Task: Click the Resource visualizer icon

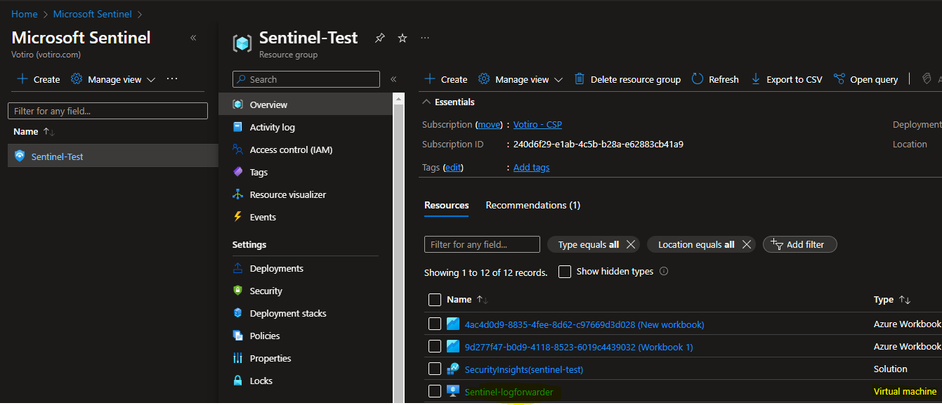Action: [x=238, y=195]
